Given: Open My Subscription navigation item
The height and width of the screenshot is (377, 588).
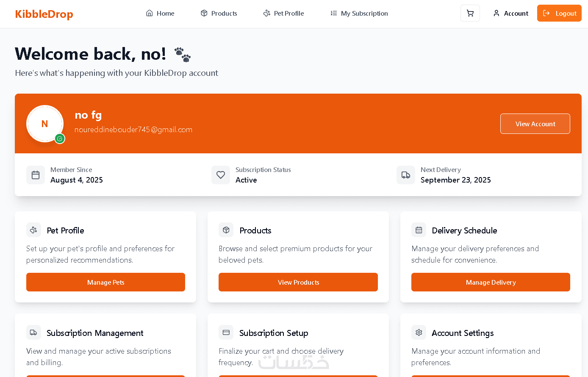Looking at the screenshot, I should [x=359, y=13].
